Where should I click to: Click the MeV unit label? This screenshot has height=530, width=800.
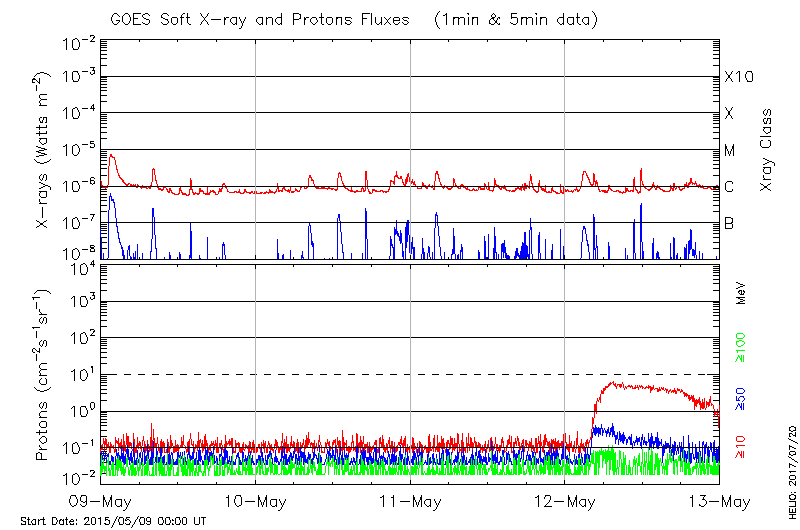(x=741, y=292)
